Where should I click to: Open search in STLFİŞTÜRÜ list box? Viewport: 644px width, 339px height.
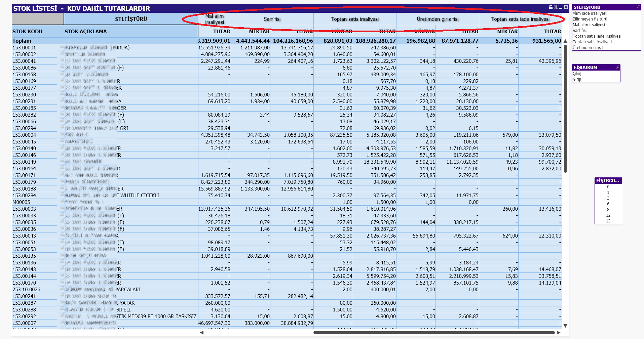click(638, 7)
